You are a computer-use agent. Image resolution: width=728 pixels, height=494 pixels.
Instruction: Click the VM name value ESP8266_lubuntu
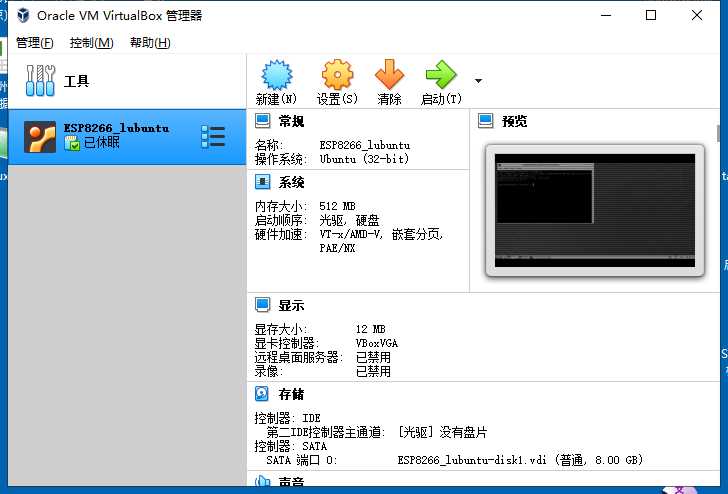(x=364, y=145)
